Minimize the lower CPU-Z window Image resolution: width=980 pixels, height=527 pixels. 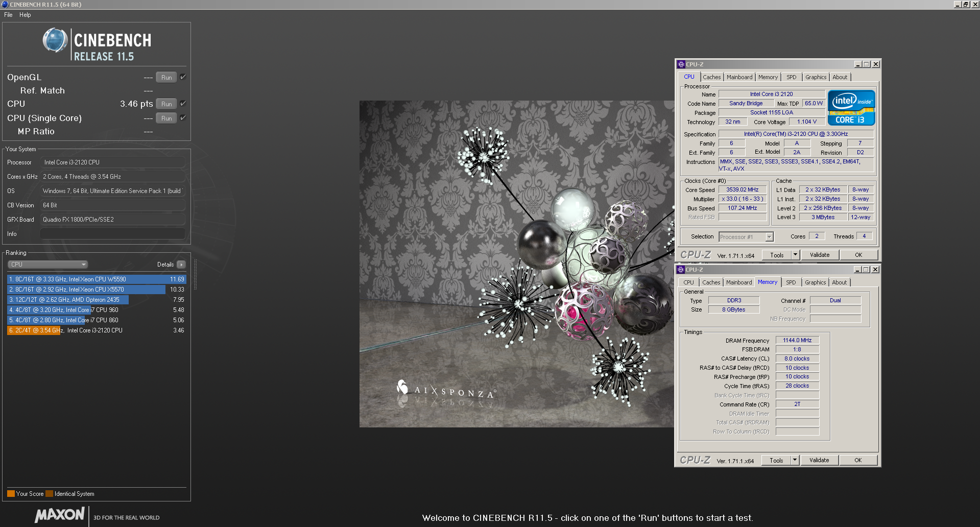pos(857,270)
